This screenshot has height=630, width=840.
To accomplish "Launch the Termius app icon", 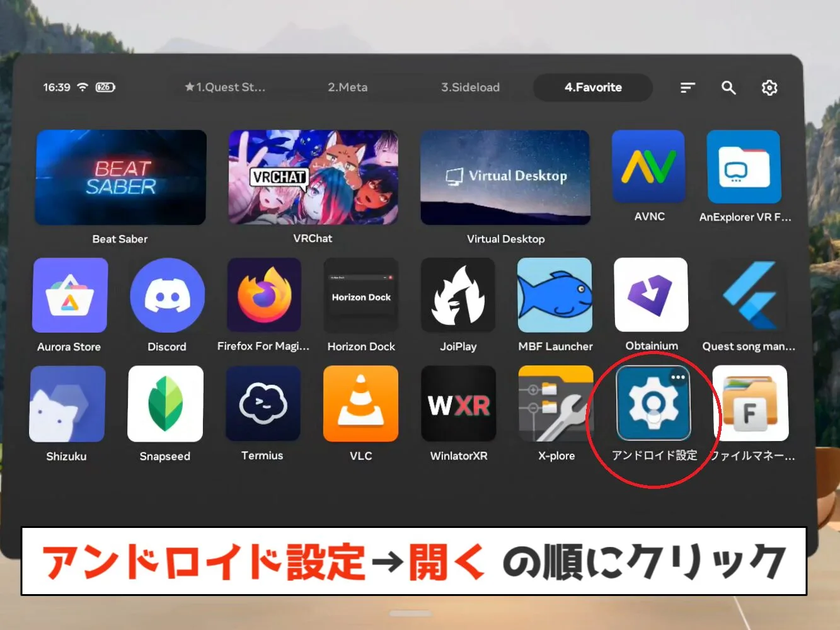I will 263,404.
